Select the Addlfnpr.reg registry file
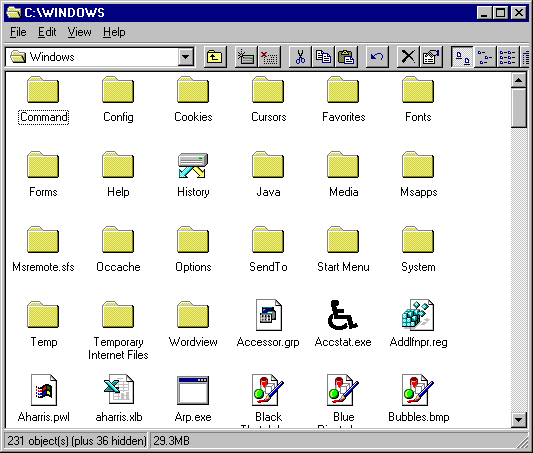The image size is (533, 453). click(418, 315)
